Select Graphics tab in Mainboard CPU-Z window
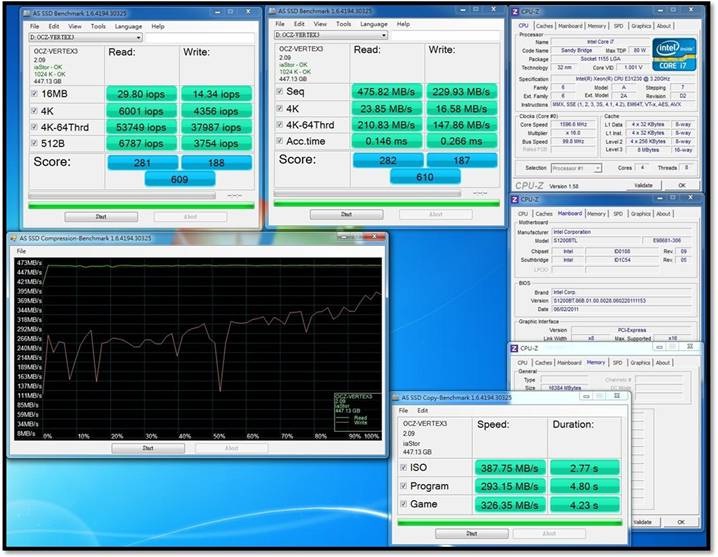718x557 pixels. coord(640,214)
